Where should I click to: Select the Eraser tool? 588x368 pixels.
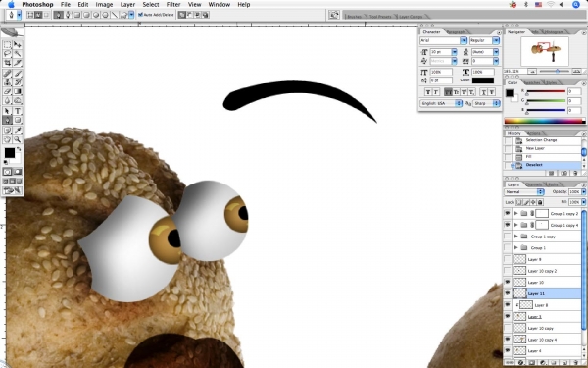(7, 91)
